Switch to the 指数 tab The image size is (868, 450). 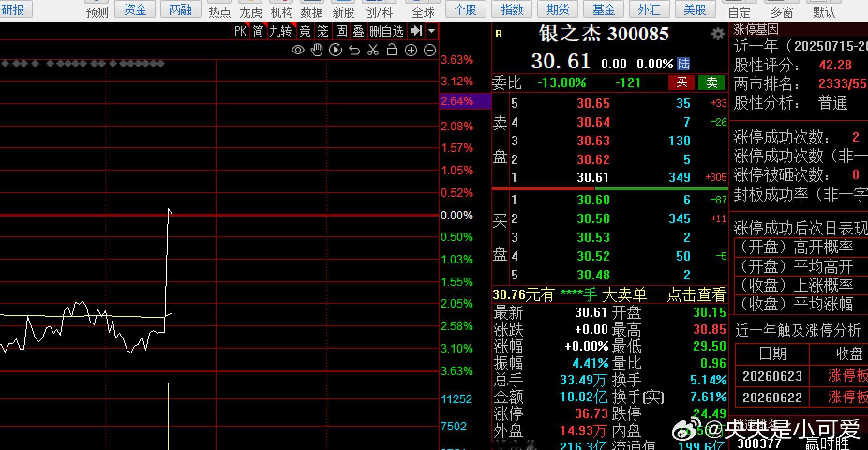pyautogui.click(x=512, y=9)
